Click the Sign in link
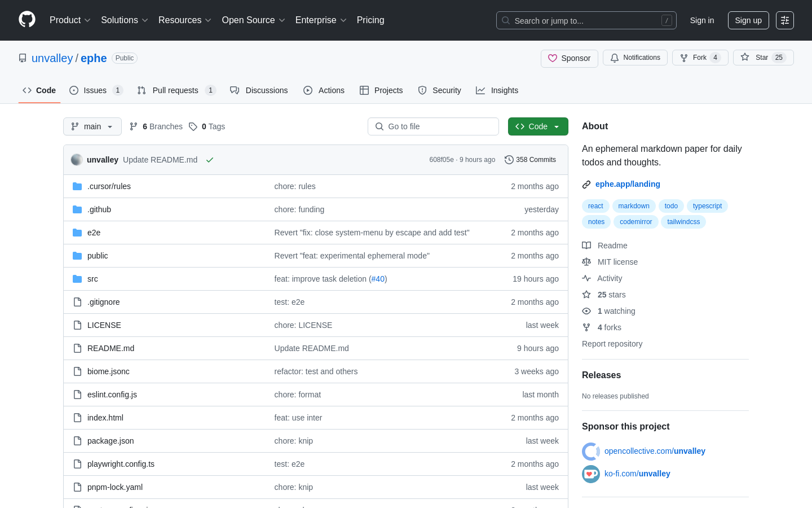812x508 pixels. (702, 20)
